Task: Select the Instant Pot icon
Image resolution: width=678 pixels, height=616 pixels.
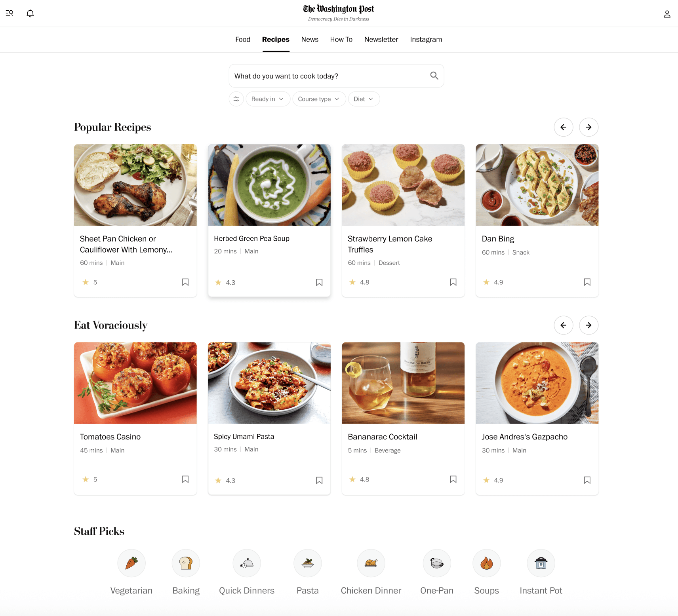Action: click(x=541, y=563)
